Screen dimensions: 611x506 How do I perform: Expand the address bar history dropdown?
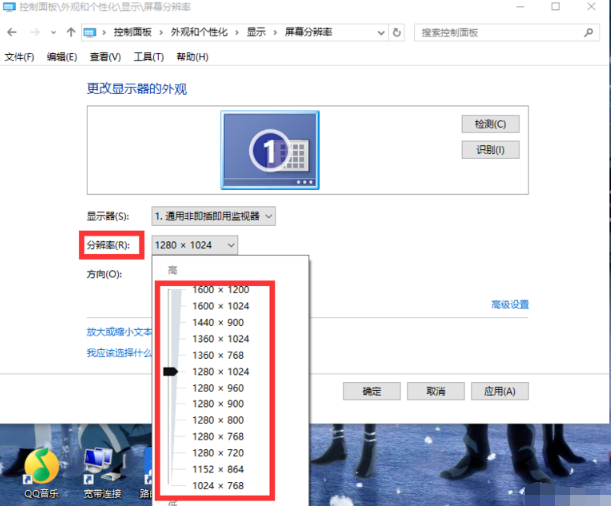[x=381, y=33]
